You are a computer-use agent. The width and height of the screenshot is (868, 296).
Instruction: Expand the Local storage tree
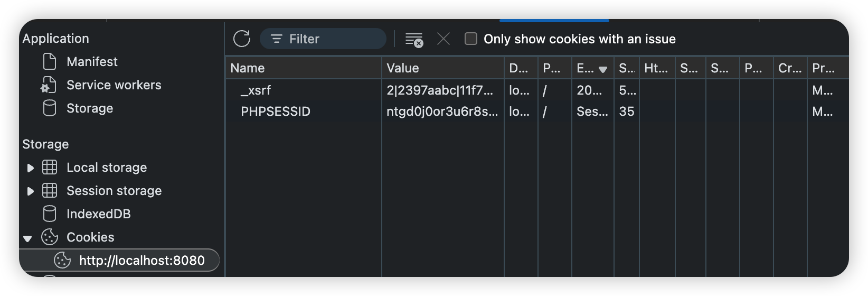30,168
